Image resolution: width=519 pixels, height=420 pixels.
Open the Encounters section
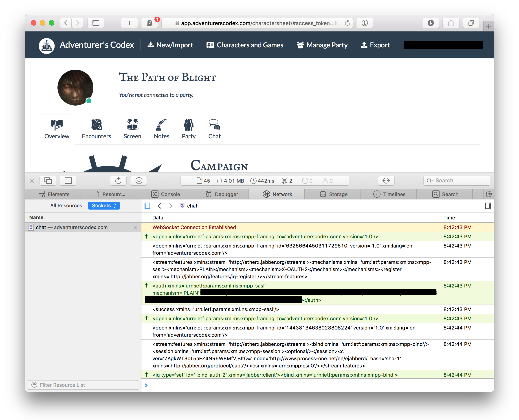pyautogui.click(x=96, y=129)
